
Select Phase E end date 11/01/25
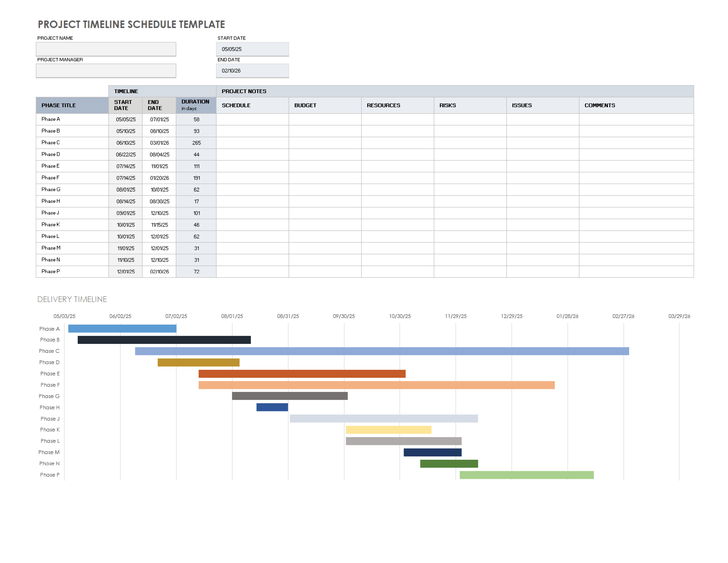pyautogui.click(x=159, y=166)
